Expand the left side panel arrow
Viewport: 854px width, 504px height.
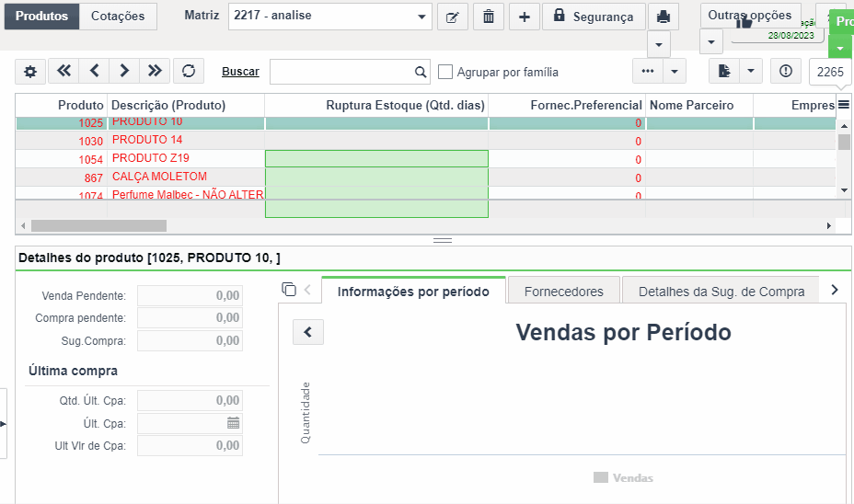click(4, 423)
